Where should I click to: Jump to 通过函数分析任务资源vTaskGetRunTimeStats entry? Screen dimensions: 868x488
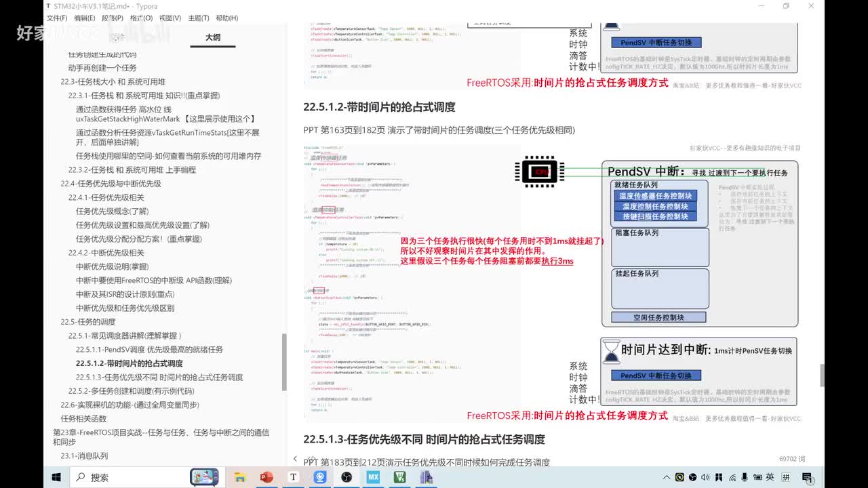click(x=168, y=138)
